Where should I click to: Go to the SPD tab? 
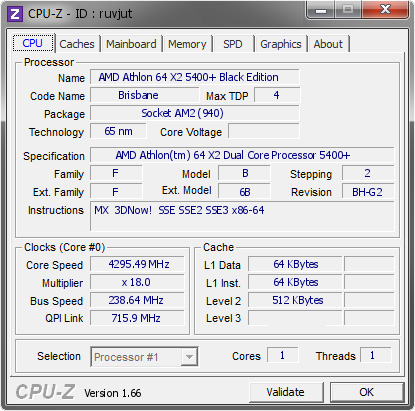[x=232, y=44]
